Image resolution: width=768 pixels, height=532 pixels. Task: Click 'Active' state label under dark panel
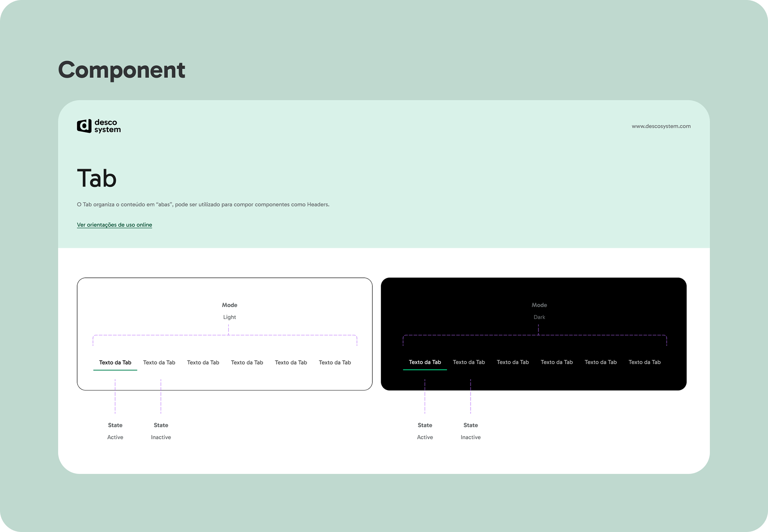(425, 437)
